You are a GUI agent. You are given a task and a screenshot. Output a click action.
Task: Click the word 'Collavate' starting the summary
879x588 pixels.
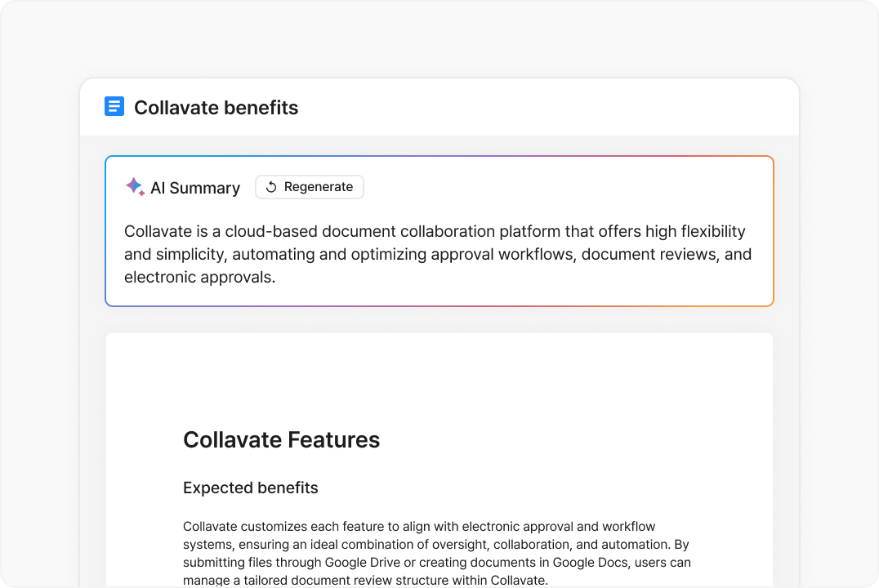tap(158, 231)
